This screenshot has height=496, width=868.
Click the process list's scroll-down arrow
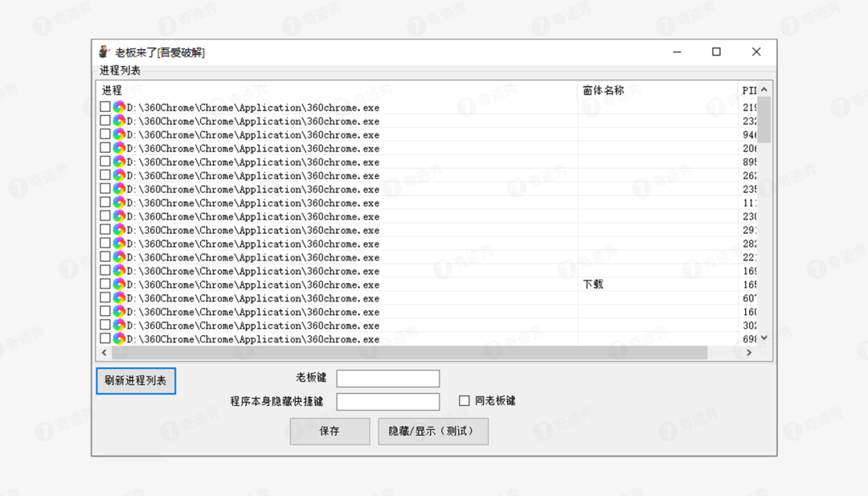(764, 338)
